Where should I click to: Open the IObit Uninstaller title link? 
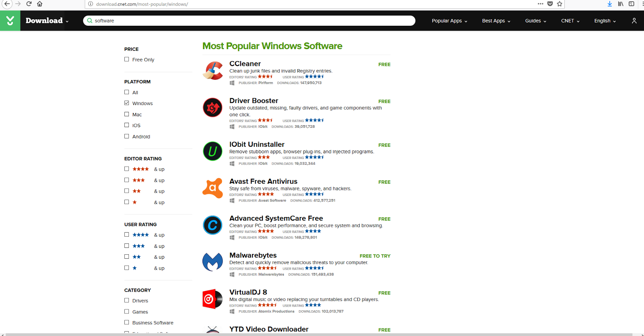[x=257, y=144]
